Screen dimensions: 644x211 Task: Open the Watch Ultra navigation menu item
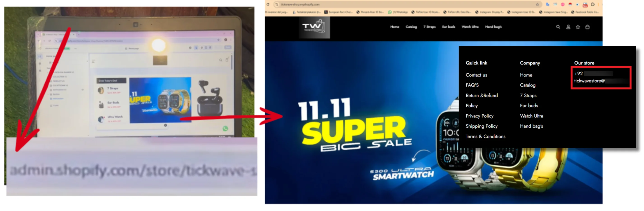tap(470, 27)
